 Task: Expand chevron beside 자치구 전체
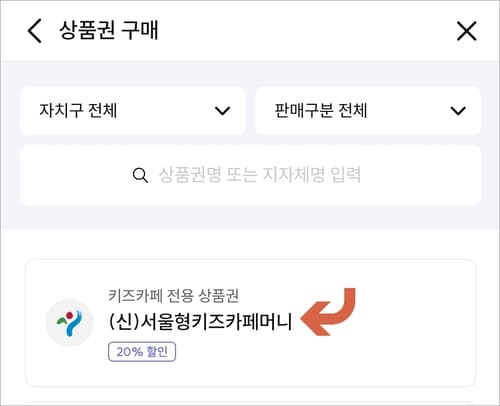(x=222, y=111)
